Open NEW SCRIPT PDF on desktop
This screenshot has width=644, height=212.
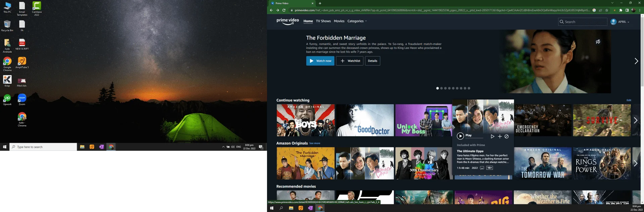(22, 45)
